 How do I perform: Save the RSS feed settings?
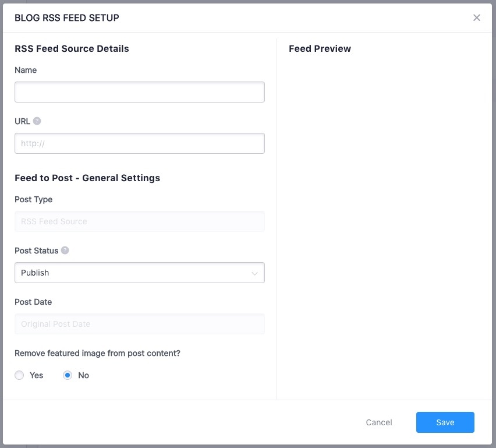(x=445, y=422)
